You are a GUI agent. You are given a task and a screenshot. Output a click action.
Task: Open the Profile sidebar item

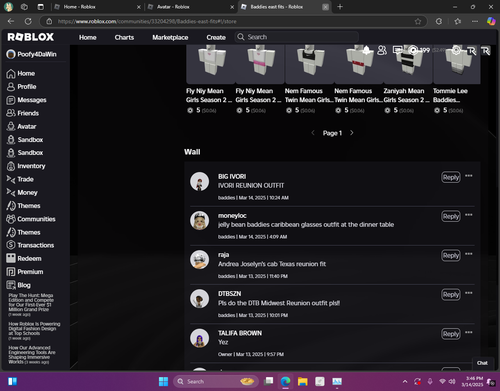click(x=21, y=87)
